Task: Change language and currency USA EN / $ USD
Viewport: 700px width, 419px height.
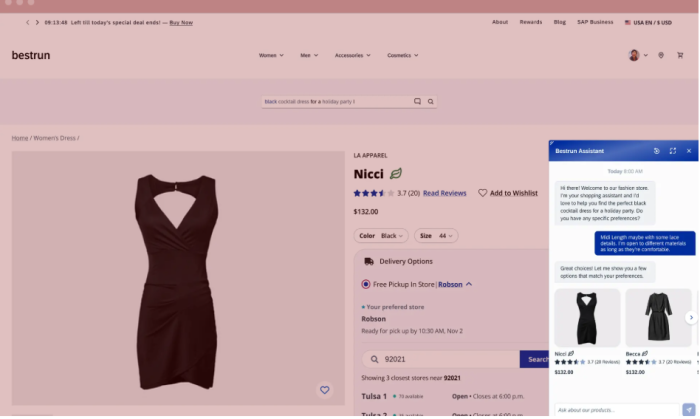Action: (648, 22)
